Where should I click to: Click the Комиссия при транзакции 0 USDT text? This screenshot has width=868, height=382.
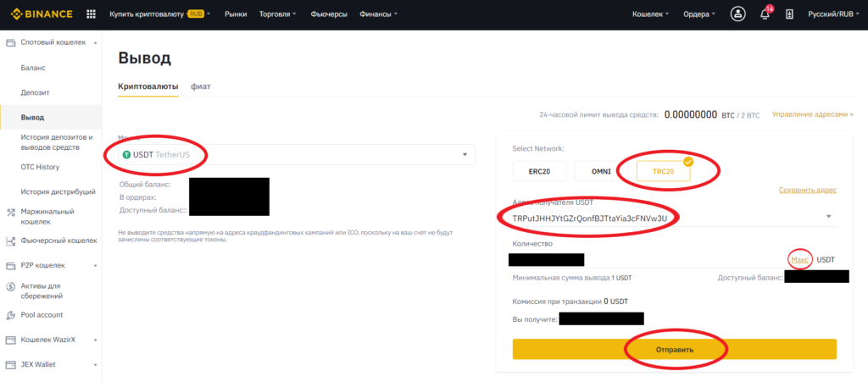[570, 302]
